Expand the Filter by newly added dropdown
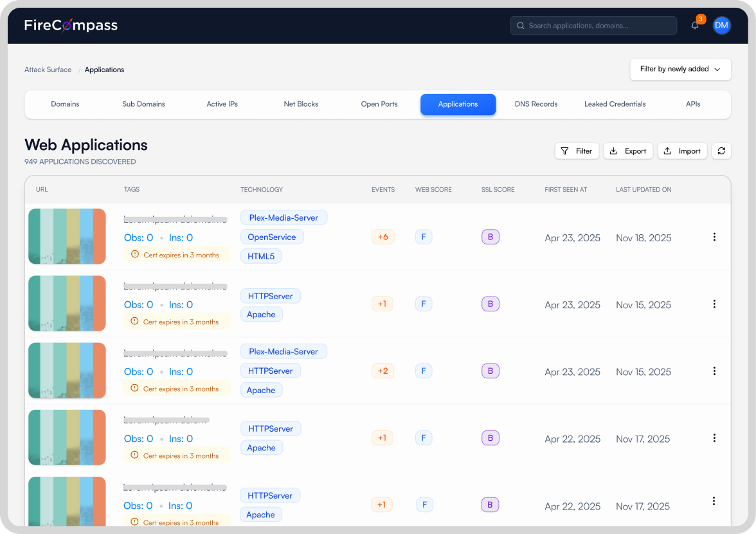Viewport: 756px width, 534px height. click(680, 69)
